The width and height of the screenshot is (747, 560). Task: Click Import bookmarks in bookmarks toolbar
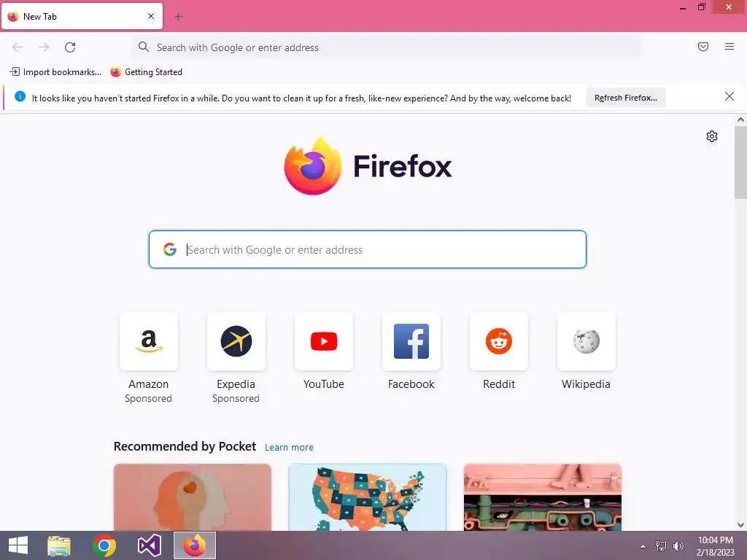coord(55,72)
